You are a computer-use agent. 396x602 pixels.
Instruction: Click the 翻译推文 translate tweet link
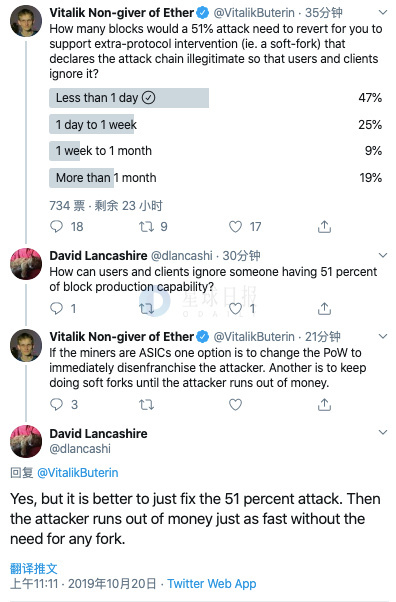point(33,568)
